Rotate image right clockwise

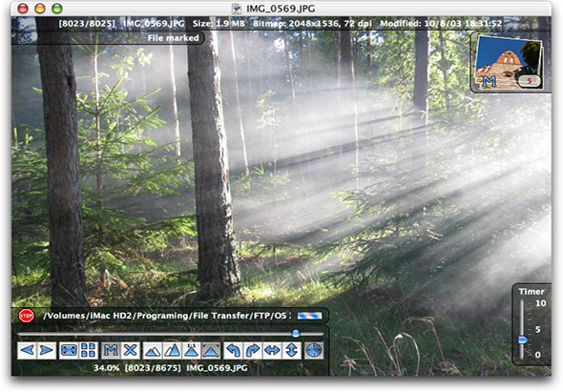click(x=253, y=350)
